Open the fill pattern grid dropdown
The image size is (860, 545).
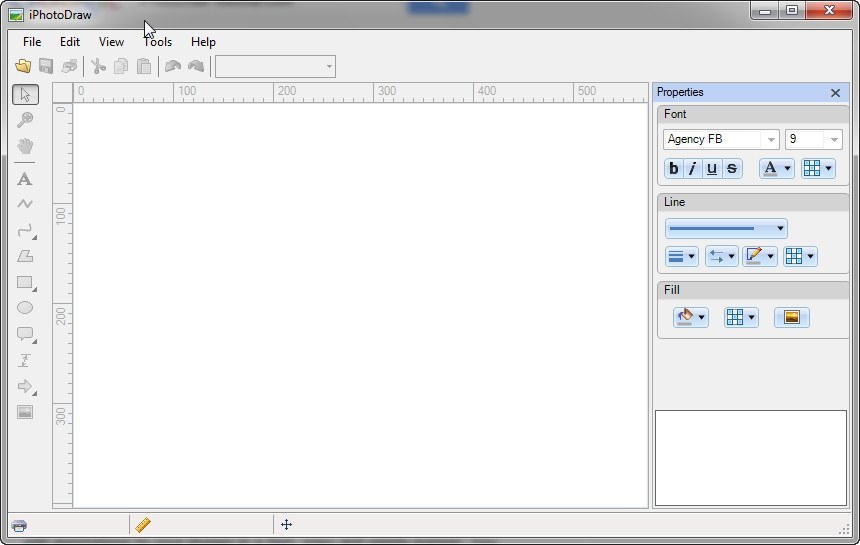(741, 317)
